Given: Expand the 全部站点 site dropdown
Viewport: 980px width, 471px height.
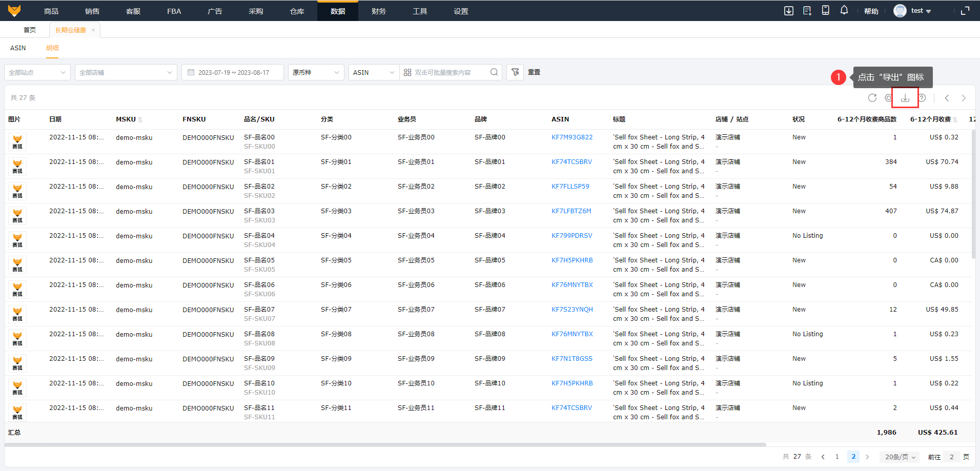Looking at the screenshot, I should point(37,72).
